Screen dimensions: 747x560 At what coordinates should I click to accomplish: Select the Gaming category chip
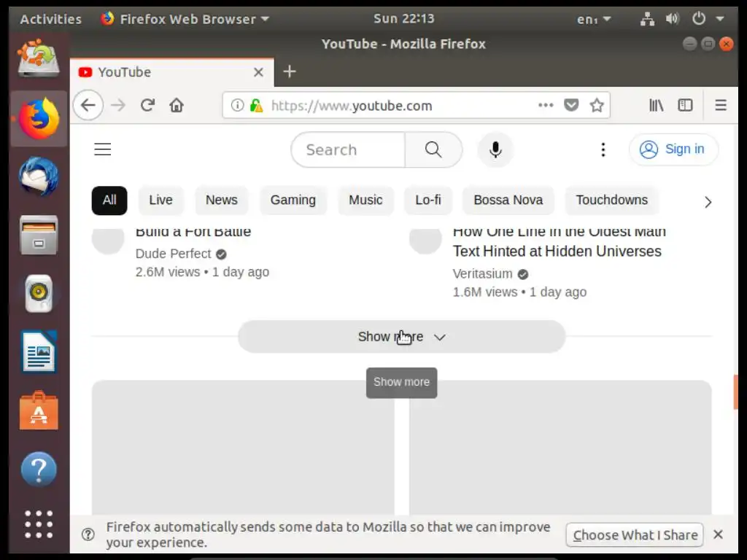point(293,201)
